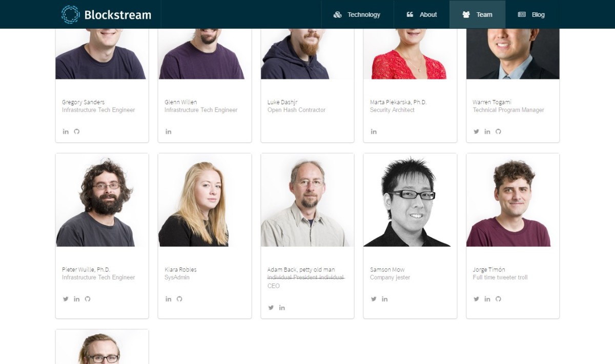Click Samson Mow's Twitter icon

click(x=374, y=299)
